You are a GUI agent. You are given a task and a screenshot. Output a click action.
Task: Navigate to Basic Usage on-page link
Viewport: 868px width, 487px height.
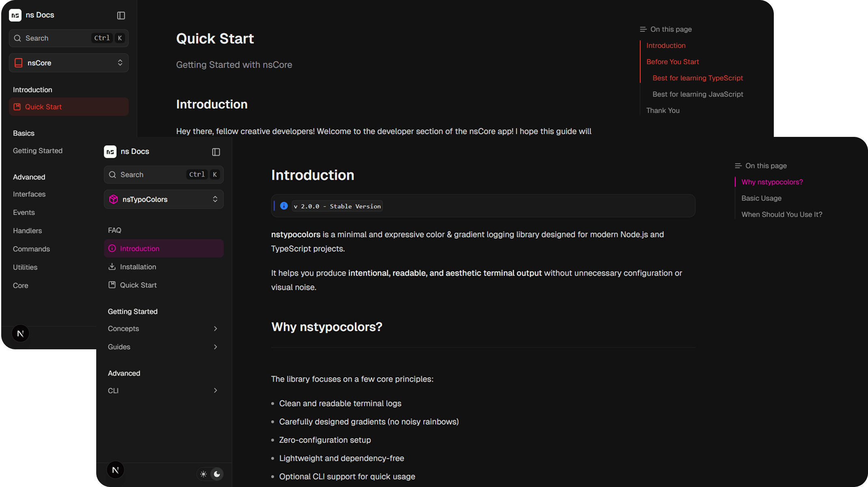(761, 198)
